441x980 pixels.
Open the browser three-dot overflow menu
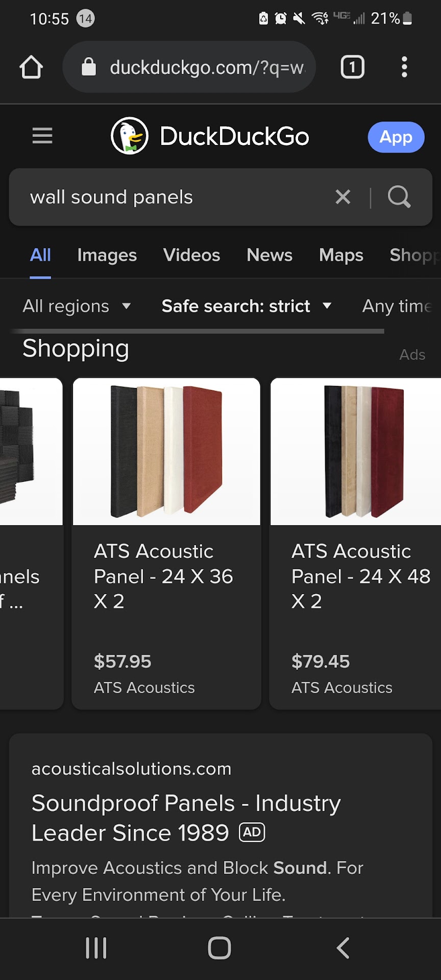coord(404,67)
